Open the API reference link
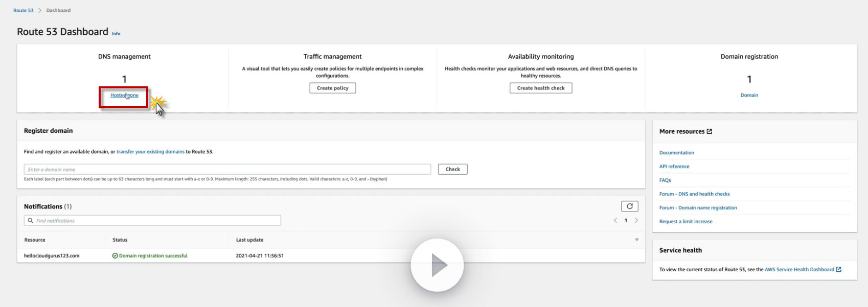This screenshot has width=868, height=307. coord(674,167)
